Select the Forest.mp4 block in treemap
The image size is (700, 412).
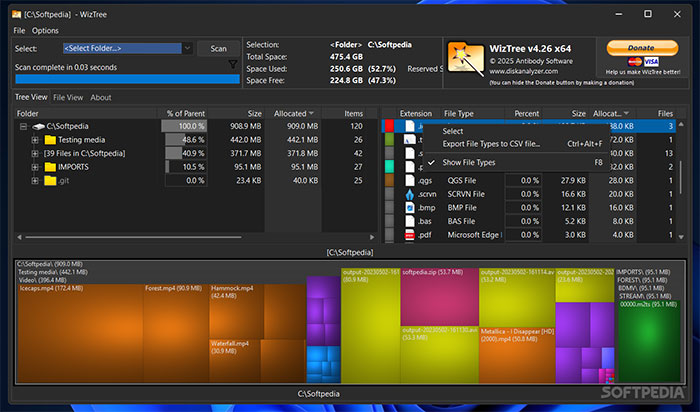pos(176,333)
